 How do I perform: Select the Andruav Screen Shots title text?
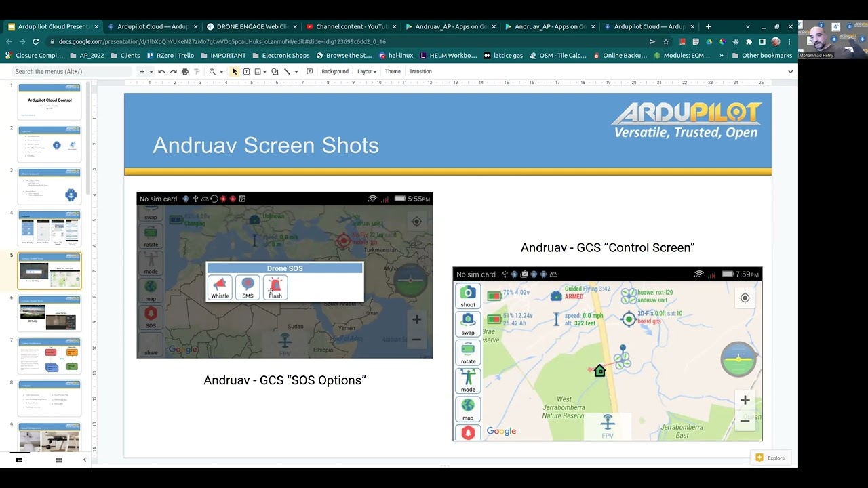point(266,145)
